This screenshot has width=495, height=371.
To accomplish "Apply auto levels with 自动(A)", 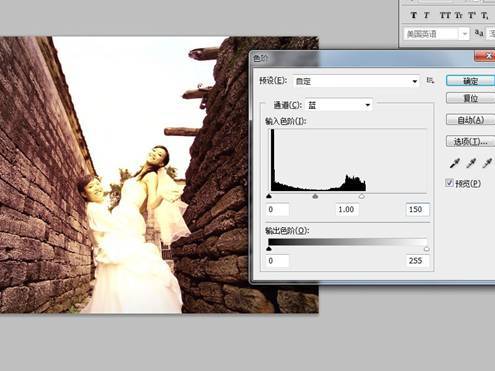I will pyautogui.click(x=470, y=120).
